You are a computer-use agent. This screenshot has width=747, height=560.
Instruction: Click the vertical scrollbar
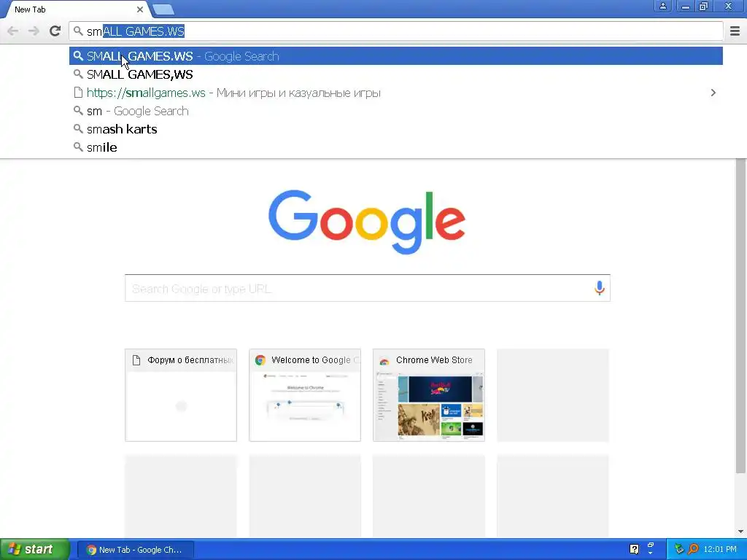(740, 316)
